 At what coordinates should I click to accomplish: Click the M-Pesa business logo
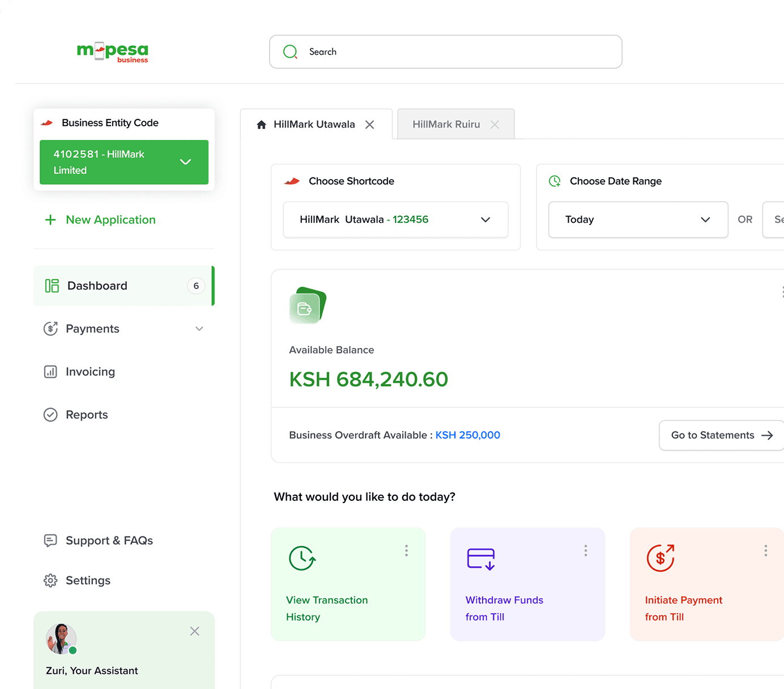[x=112, y=52]
